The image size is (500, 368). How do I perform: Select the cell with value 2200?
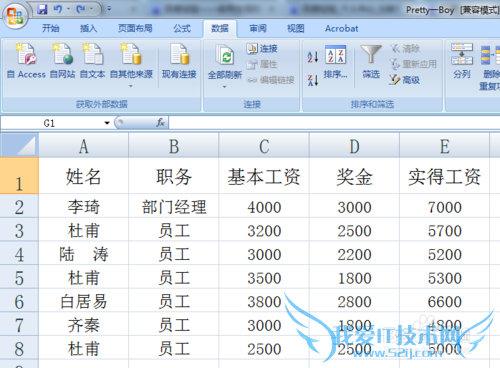pyautogui.click(x=354, y=254)
